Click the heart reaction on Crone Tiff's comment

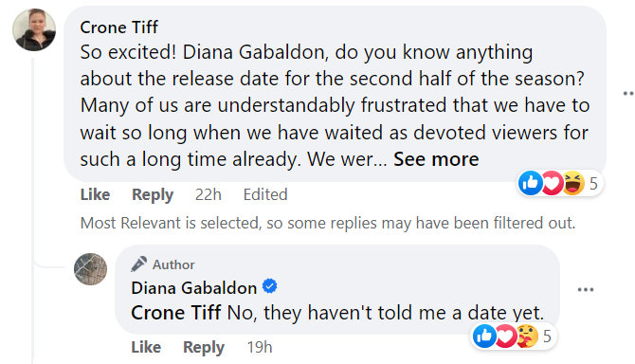pyautogui.click(x=552, y=183)
